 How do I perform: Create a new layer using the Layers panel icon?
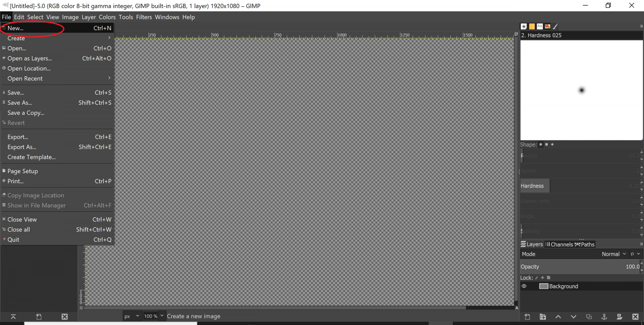pyautogui.click(x=527, y=317)
